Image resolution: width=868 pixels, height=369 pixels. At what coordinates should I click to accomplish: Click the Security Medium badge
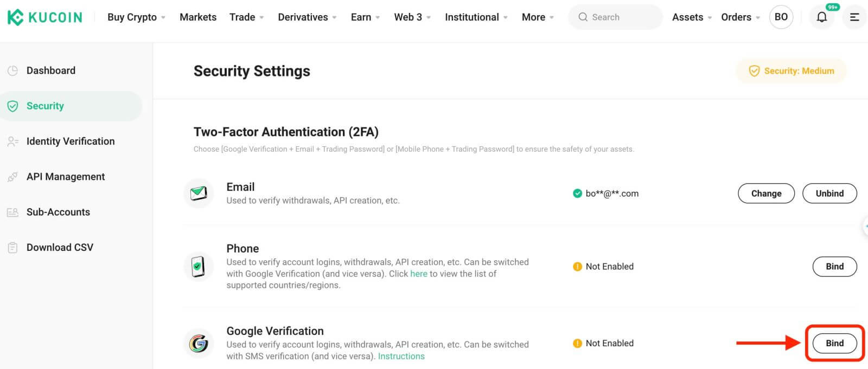[x=791, y=71]
